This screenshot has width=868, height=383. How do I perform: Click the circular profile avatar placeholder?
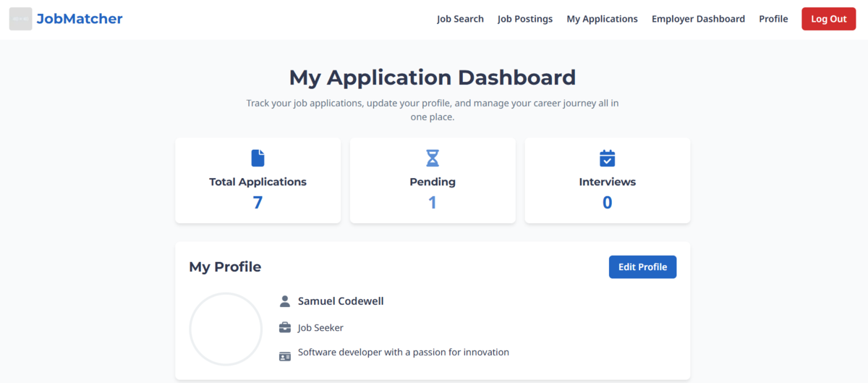226,329
